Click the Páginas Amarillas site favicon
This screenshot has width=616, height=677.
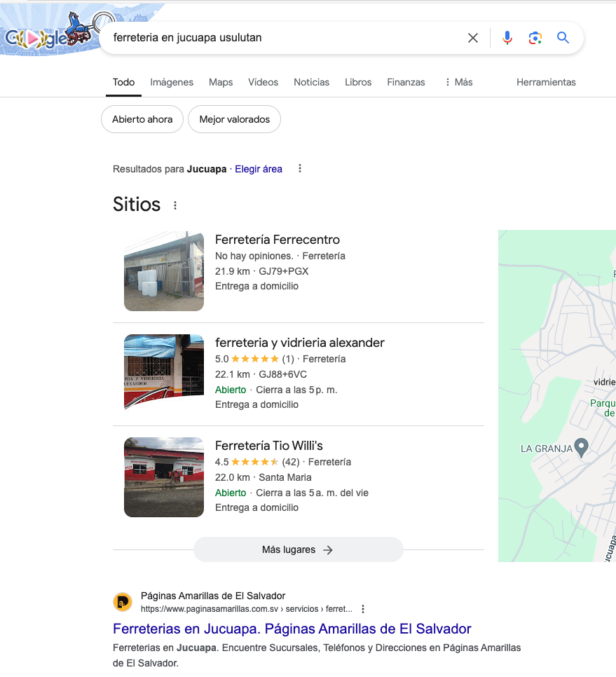[123, 602]
